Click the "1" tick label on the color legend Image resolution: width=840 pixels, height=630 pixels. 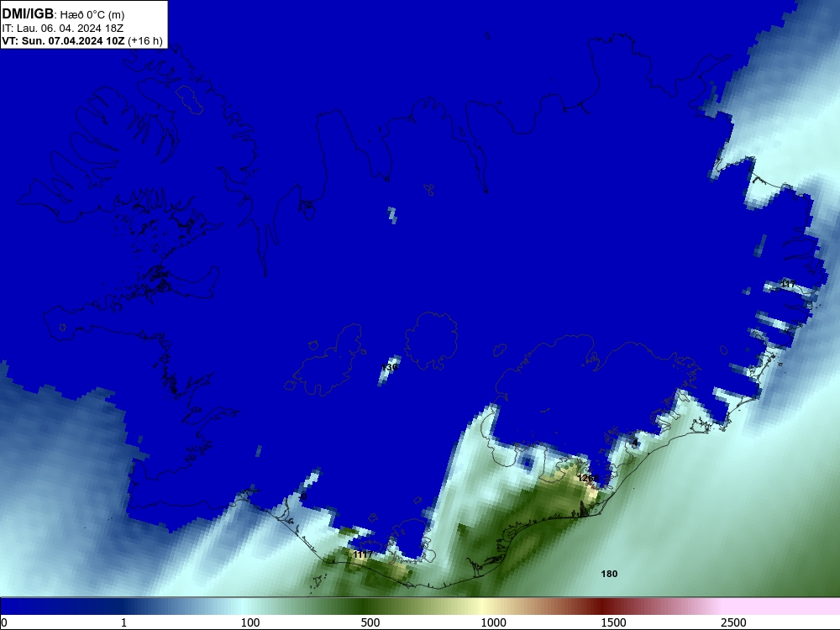(x=123, y=622)
